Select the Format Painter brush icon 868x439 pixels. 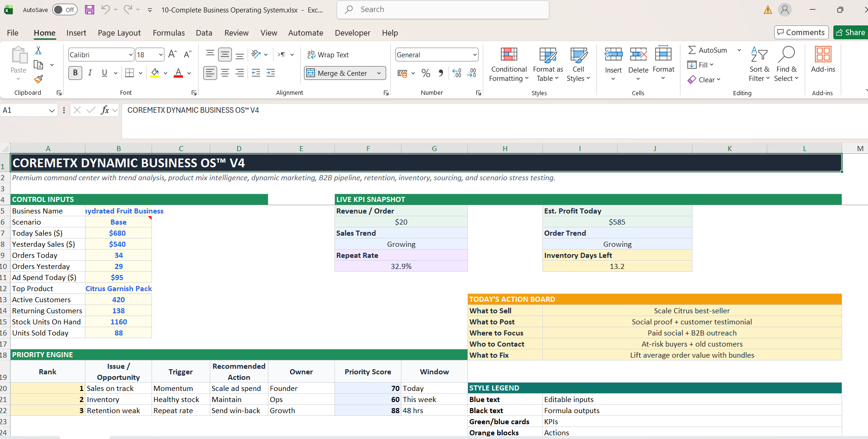(x=39, y=79)
